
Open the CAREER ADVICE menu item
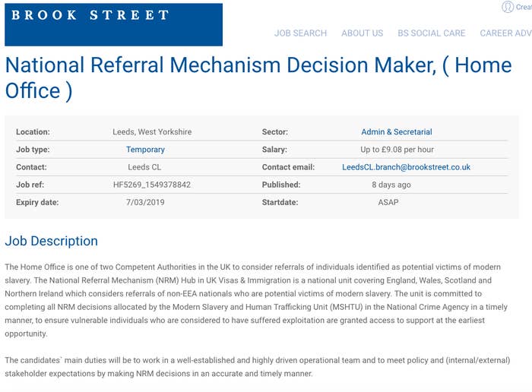[x=505, y=33]
